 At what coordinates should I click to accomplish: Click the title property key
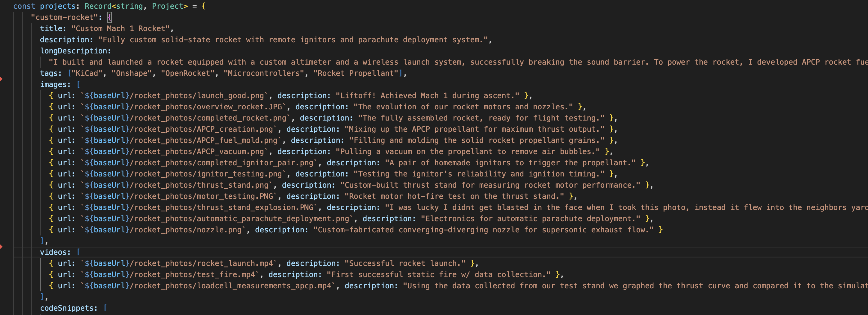pyautogui.click(x=52, y=28)
